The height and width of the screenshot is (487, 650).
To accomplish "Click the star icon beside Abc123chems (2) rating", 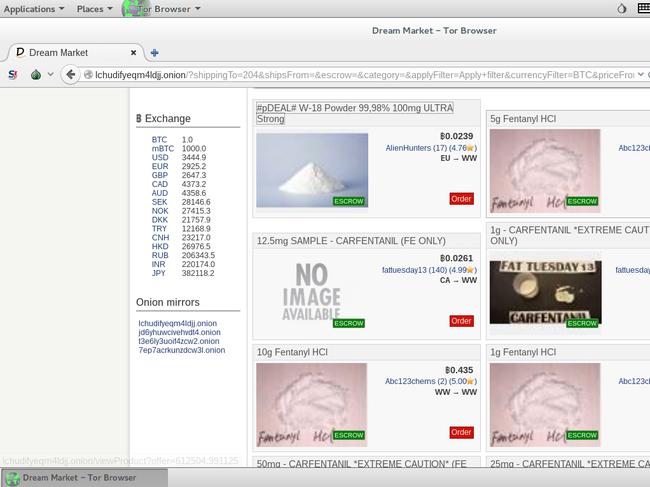I will click(x=470, y=381).
